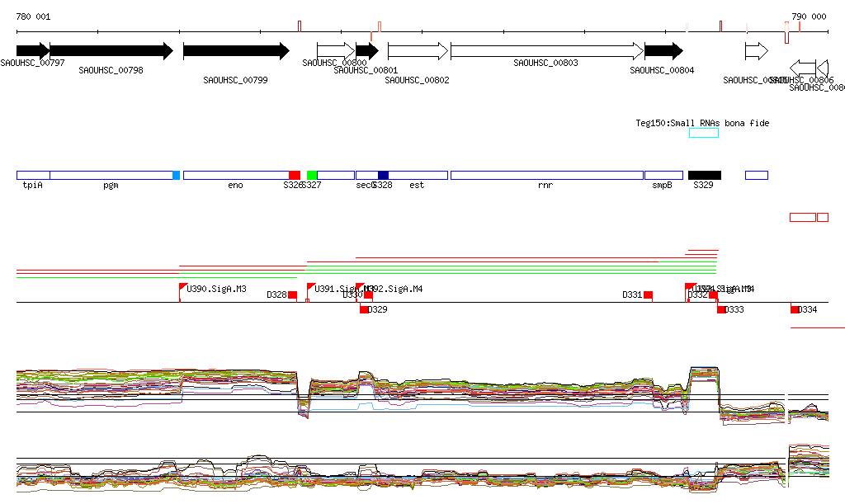Select the U390.SigA.M3 promoter flag
This screenshot has height=504, width=845.
(183, 287)
